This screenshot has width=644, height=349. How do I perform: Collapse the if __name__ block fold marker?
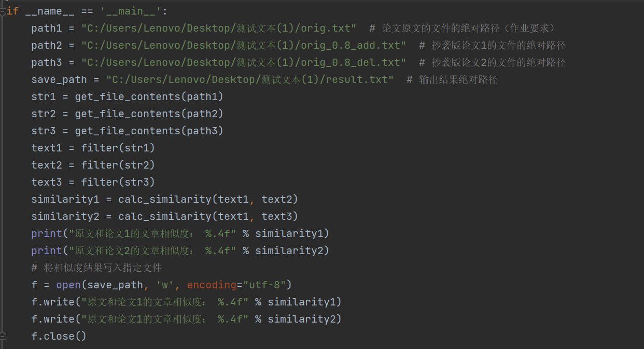[3, 11]
